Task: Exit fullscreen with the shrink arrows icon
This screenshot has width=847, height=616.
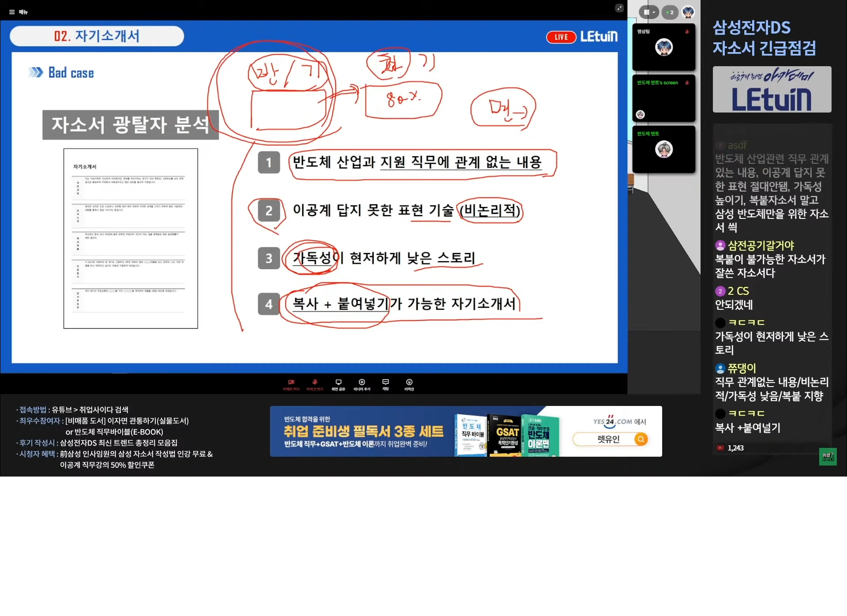Action: pyautogui.click(x=619, y=8)
